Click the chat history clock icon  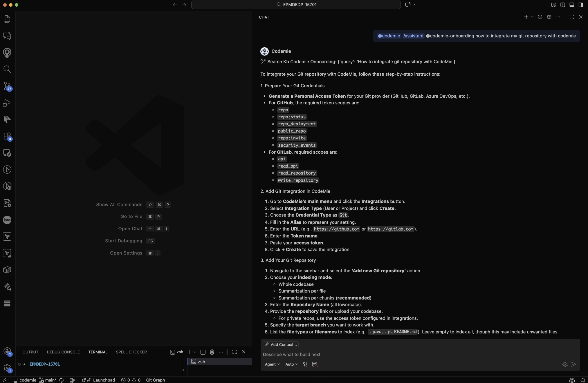(x=540, y=17)
